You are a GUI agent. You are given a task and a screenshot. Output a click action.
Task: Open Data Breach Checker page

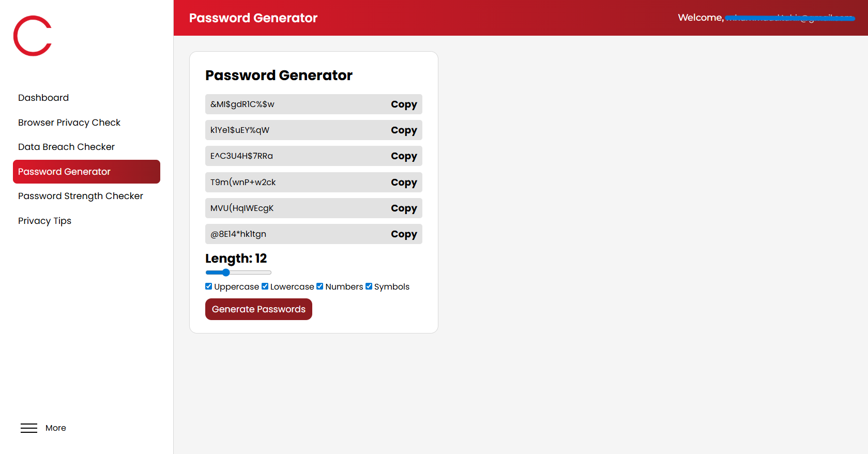click(66, 147)
